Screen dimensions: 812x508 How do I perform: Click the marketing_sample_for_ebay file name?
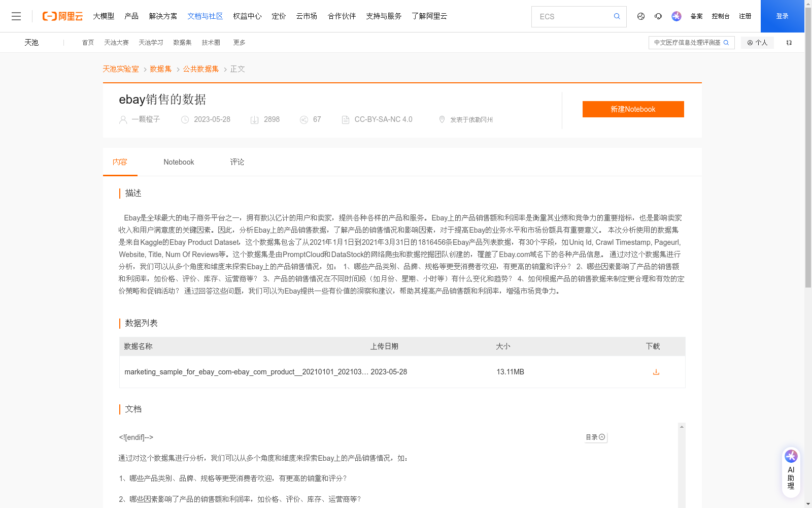[x=246, y=372]
